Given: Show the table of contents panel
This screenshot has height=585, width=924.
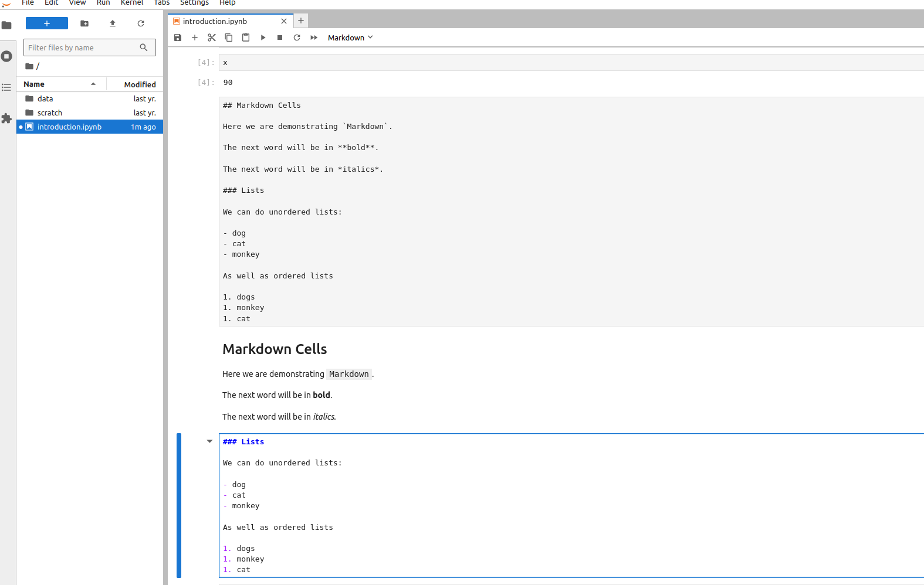Looking at the screenshot, I should point(6,87).
